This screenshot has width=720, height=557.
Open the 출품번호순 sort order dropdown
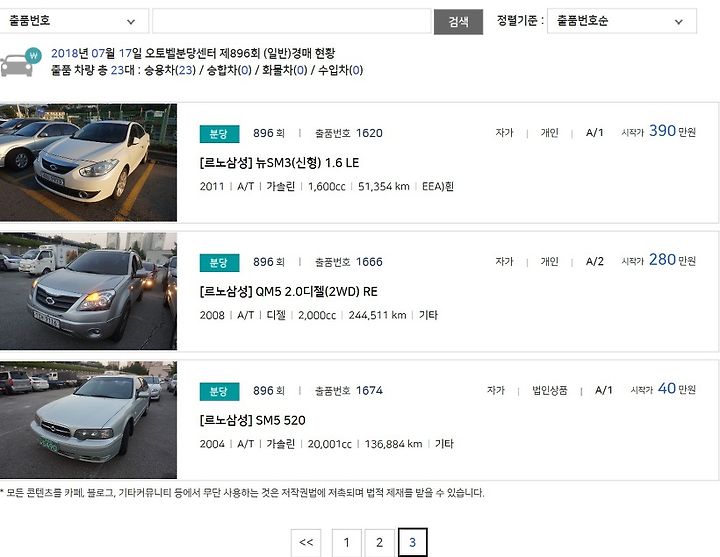tap(622, 21)
